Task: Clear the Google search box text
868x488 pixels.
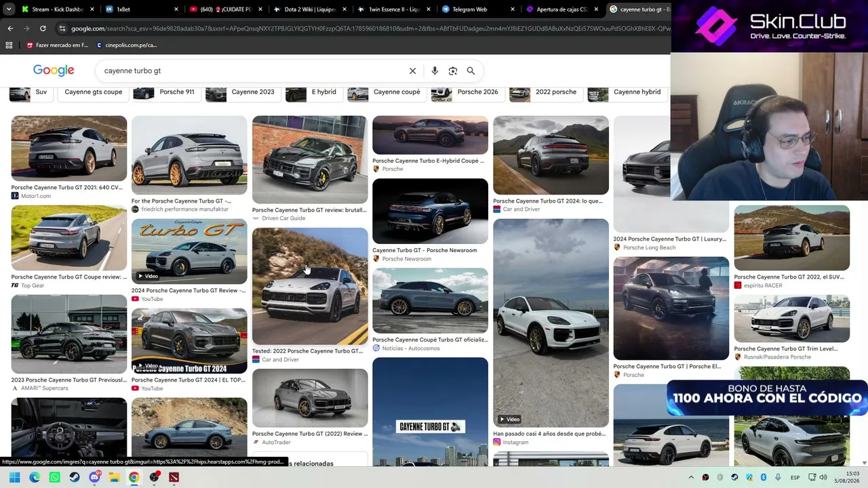Action: [x=412, y=70]
